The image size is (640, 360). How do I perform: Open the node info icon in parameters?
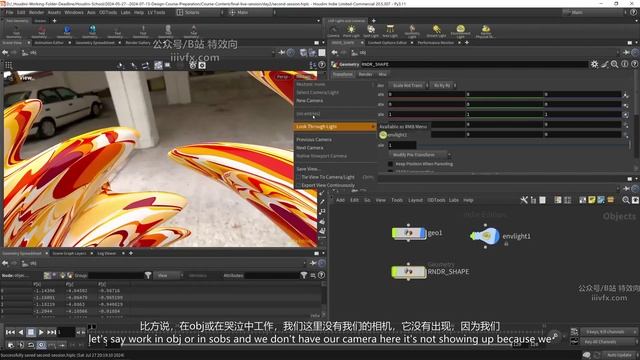click(624, 64)
